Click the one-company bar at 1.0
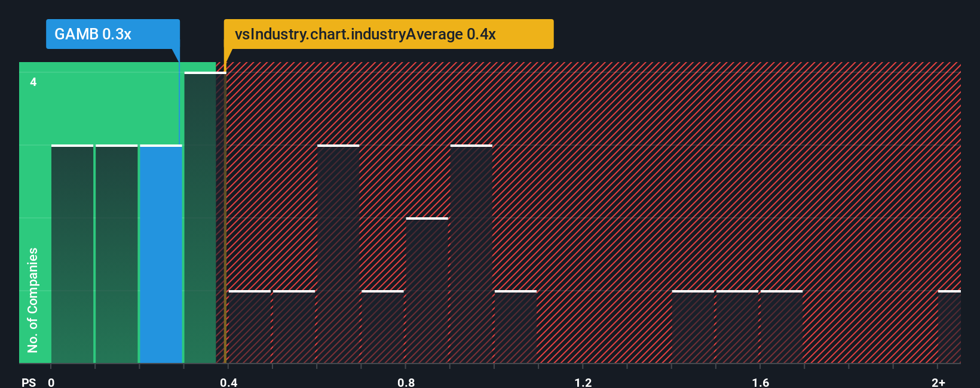 click(516, 327)
